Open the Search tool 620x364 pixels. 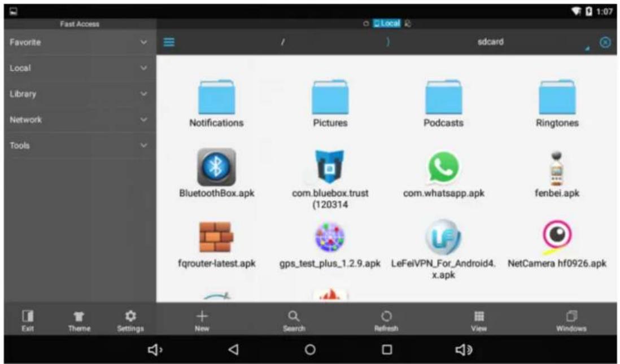click(294, 321)
